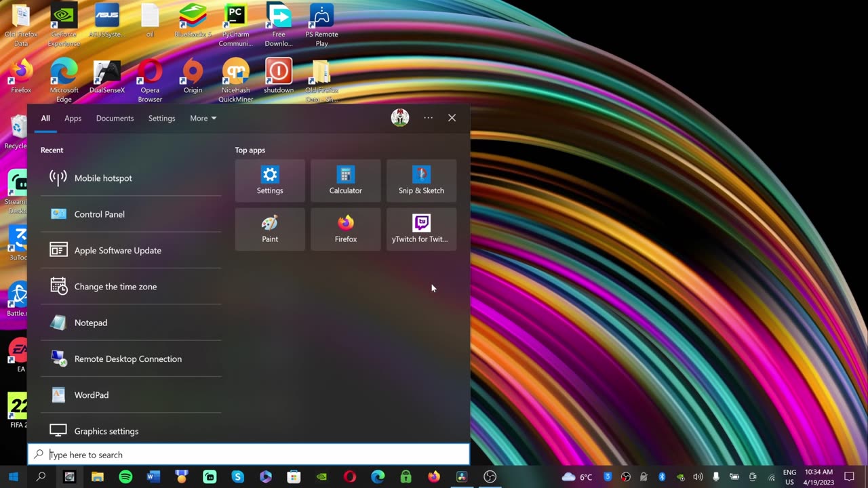
Task: Open Settings from Top apps
Action: 270,180
